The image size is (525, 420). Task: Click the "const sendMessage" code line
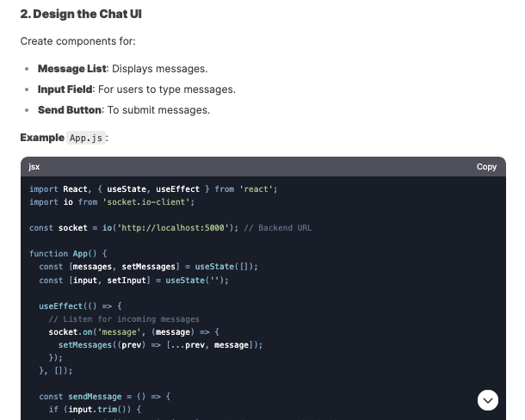pos(105,396)
